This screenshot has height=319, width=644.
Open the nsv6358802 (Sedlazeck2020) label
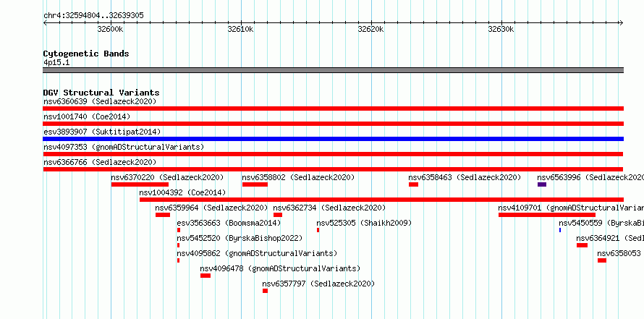coord(298,177)
